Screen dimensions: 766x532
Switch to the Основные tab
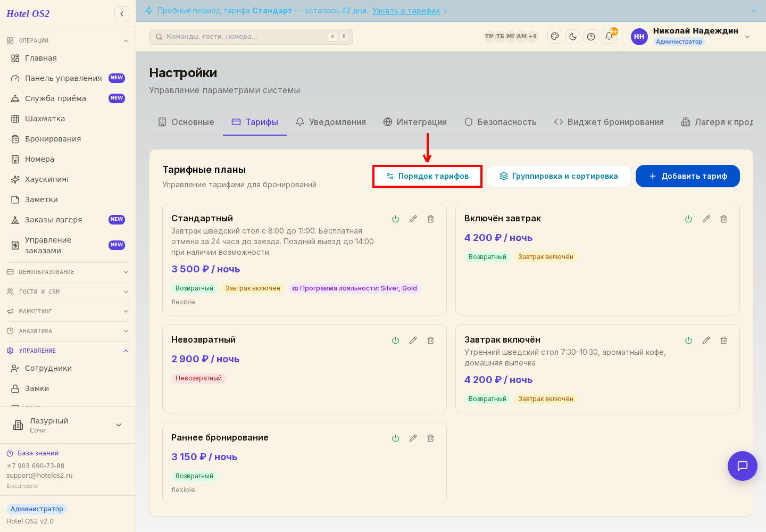186,122
